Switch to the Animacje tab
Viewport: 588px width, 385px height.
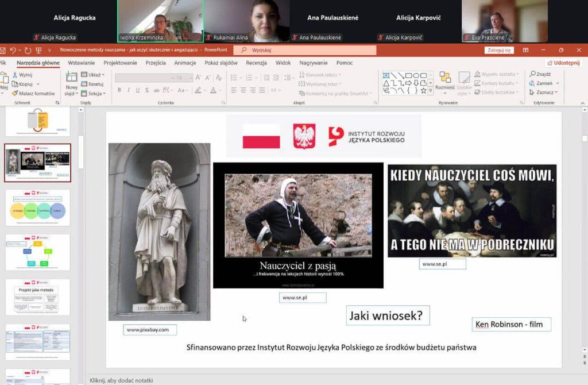coord(185,63)
